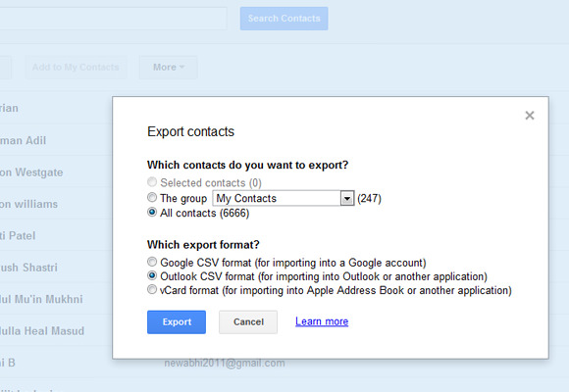Cancel the export dialog

pyautogui.click(x=248, y=322)
